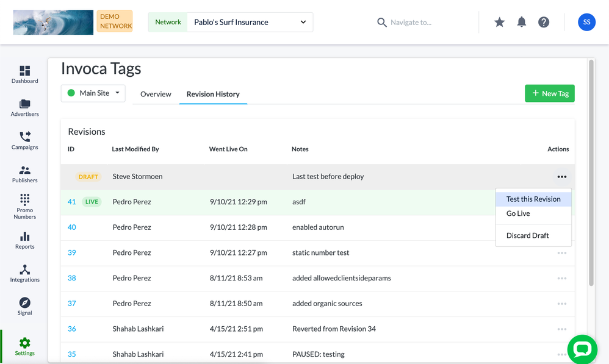Click the '8/11/21 8:53 am' date cell
Viewport: 609px width, 364px height.
[x=236, y=278]
